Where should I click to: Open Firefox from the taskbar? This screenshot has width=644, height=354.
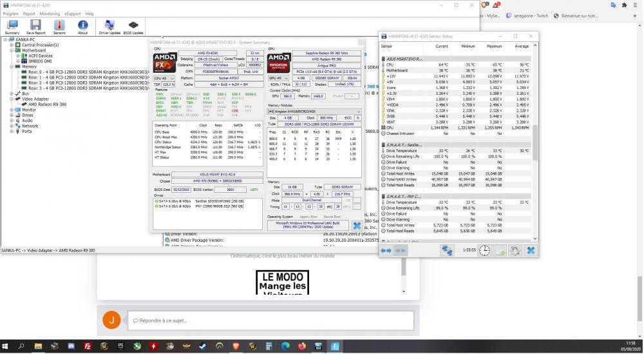pyautogui.click(x=302, y=347)
